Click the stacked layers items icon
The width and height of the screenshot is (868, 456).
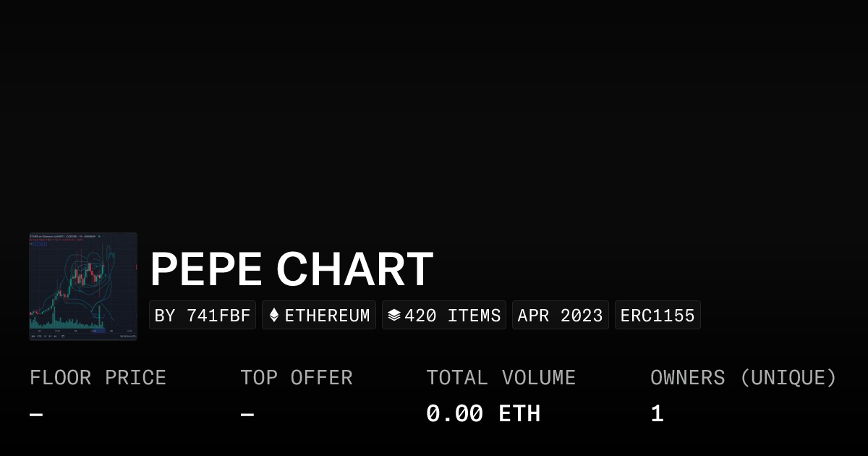click(x=394, y=315)
